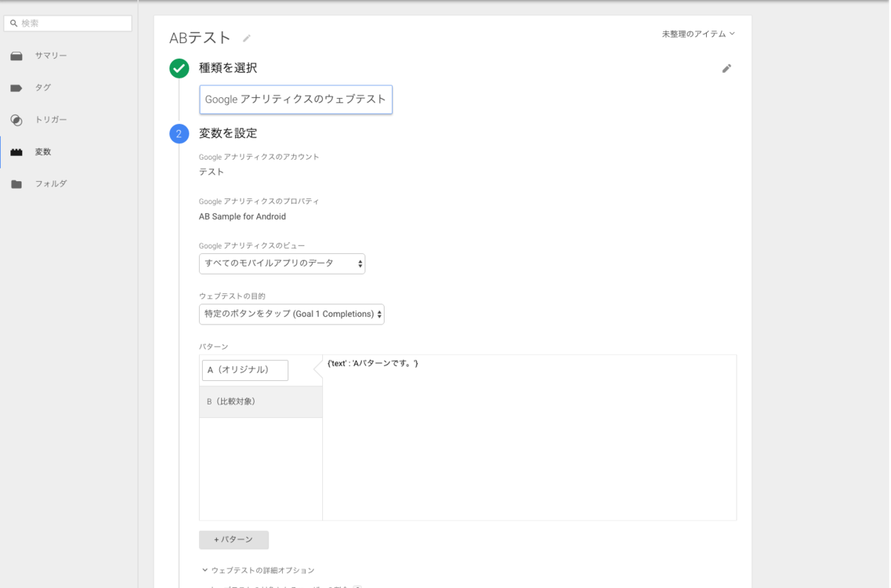
Task: Edit the A（オリジナル）pattern name field
Action: (x=245, y=370)
